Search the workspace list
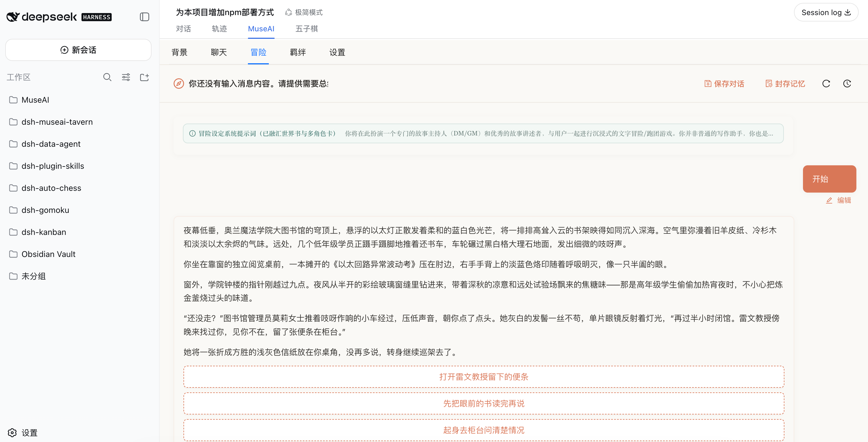868x442 pixels. coord(107,77)
